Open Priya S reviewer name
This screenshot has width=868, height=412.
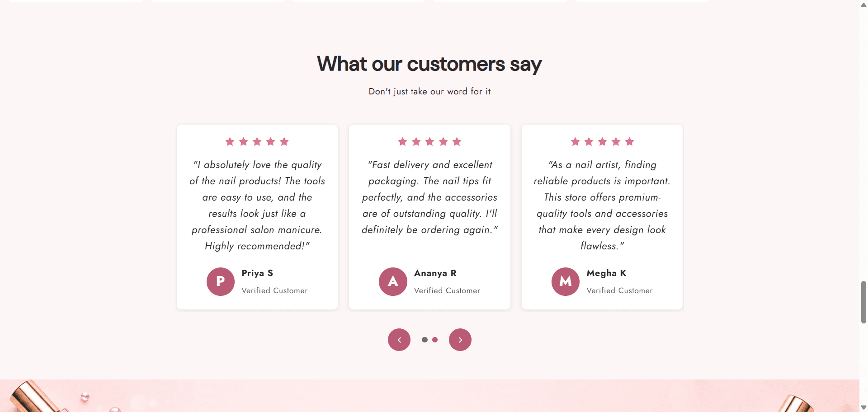point(257,273)
